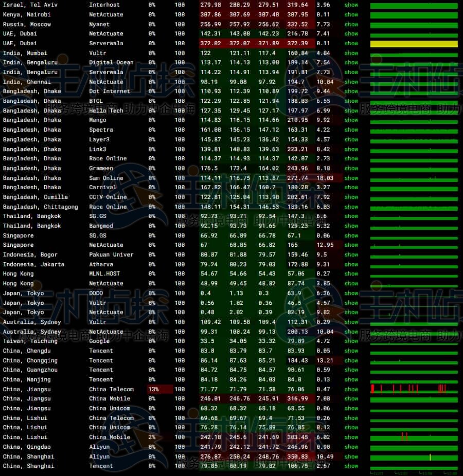Click 'show' link for Israel, Tel Aviv row
This screenshot has height=476, width=463.
(x=351, y=5)
